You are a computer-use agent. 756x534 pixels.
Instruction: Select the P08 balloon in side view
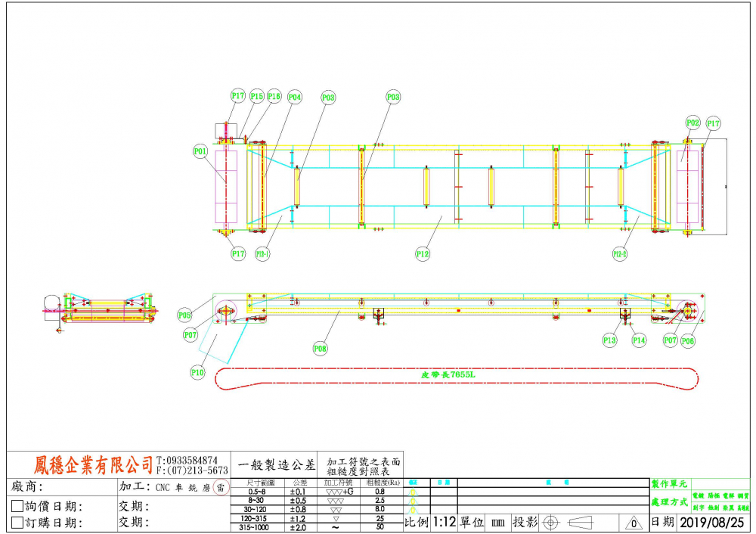point(321,349)
